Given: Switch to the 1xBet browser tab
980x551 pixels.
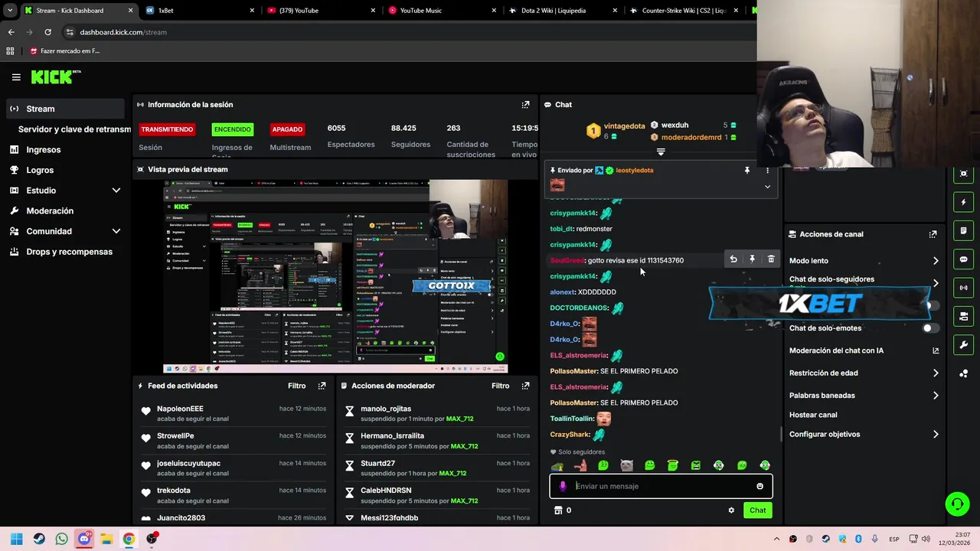Looking at the screenshot, I should pyautogui.click(x=199, y=11).
